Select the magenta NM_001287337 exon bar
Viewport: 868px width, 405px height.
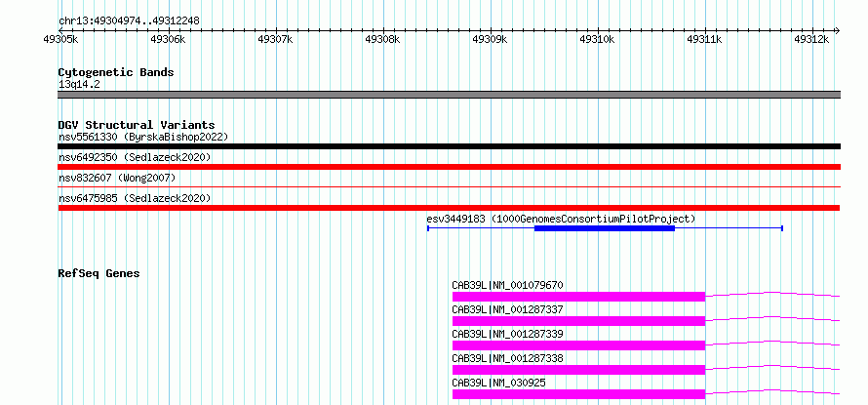[x=578, y=321]
